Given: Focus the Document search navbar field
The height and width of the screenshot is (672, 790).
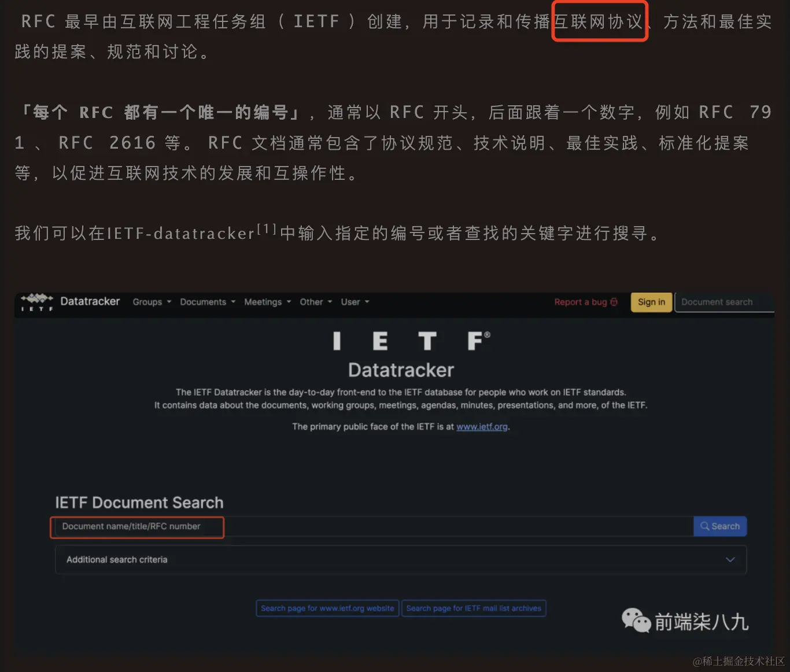Looking at the screenshot, I should pos(724,302).
